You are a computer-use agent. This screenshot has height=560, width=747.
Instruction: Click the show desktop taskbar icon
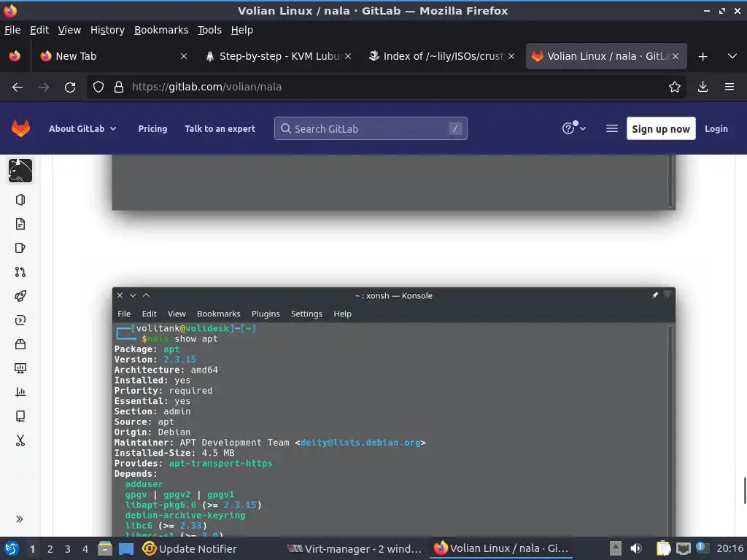coord(126,548)
